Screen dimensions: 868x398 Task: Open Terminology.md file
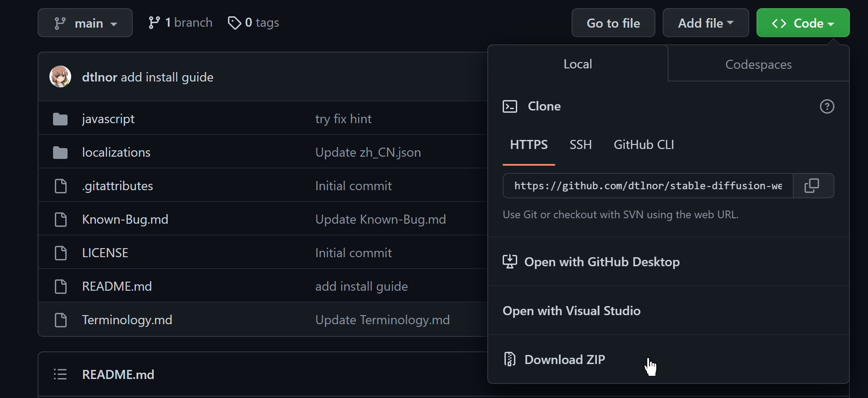(127, 320)
